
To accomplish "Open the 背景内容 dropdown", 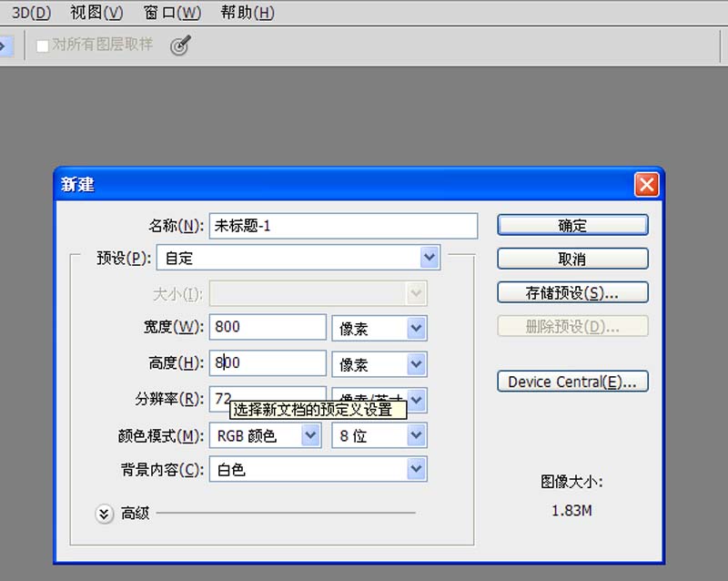I will pyautogui.click(x=318, y=470).
